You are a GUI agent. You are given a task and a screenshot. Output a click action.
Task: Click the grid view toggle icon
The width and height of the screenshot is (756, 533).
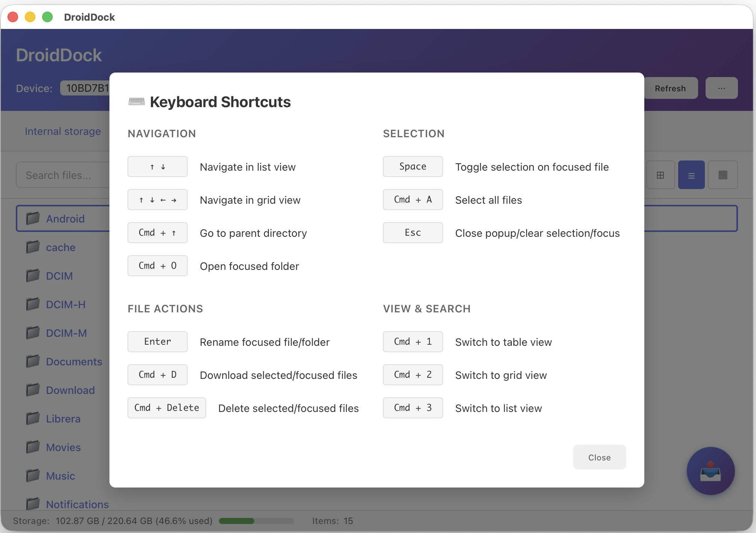[x=660, y=175]
